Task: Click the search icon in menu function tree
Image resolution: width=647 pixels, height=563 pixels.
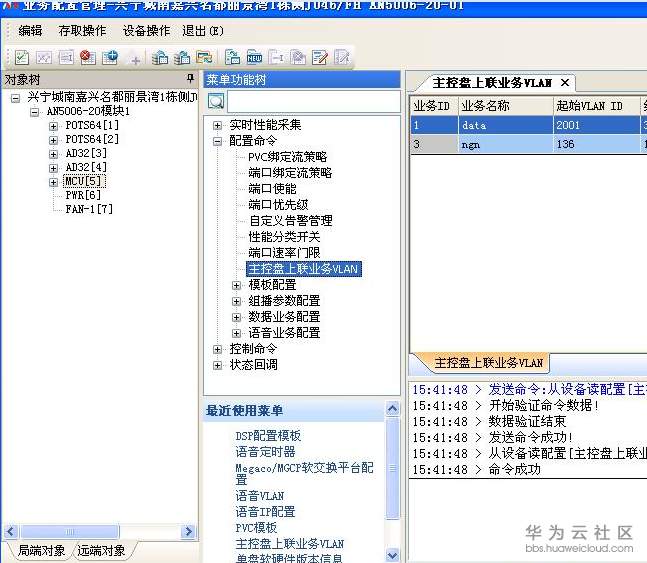Action: tap(216, 101)
